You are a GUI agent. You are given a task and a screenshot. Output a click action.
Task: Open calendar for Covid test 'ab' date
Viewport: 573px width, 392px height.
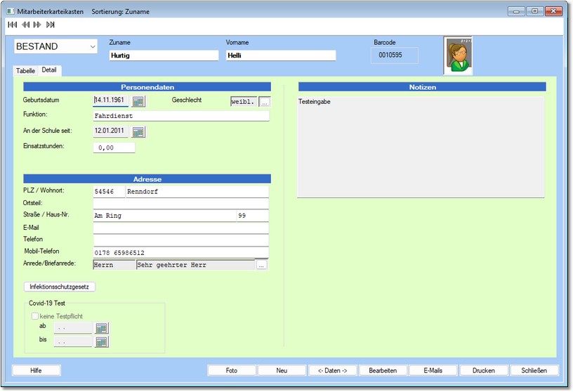102,328
